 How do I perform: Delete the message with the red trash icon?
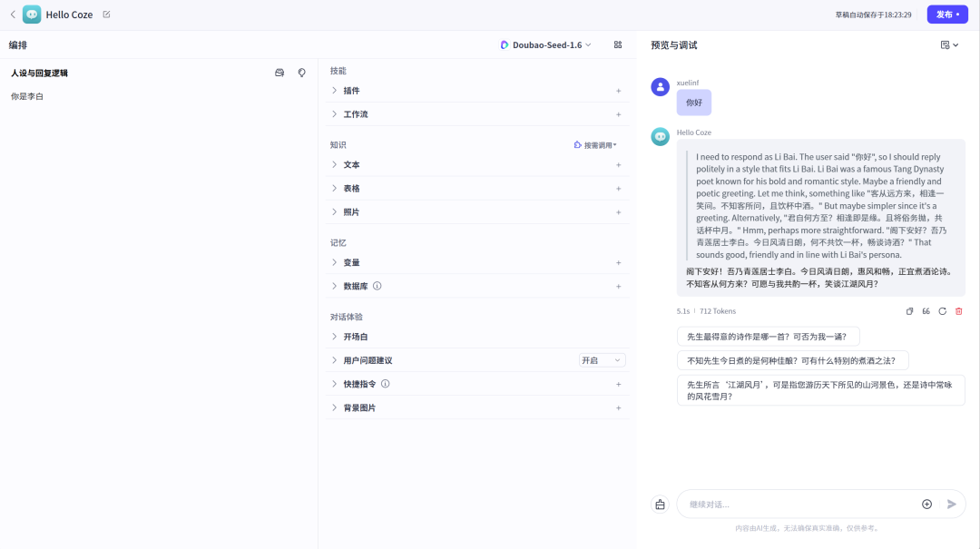click(x=959, y=311)
